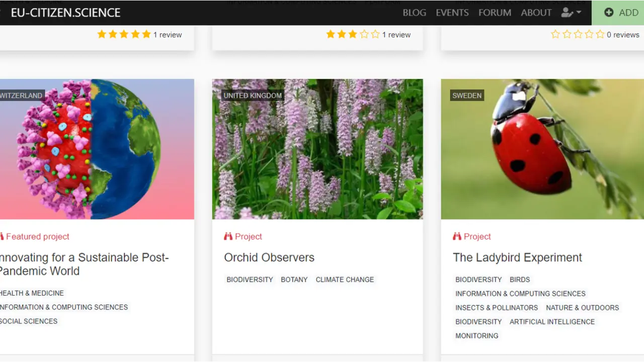Viewport: 644px width, 362px height.
Task: Select the INSECTS & POLLINATORS tag
Action: pyautogui.click(x=496, y=308)
